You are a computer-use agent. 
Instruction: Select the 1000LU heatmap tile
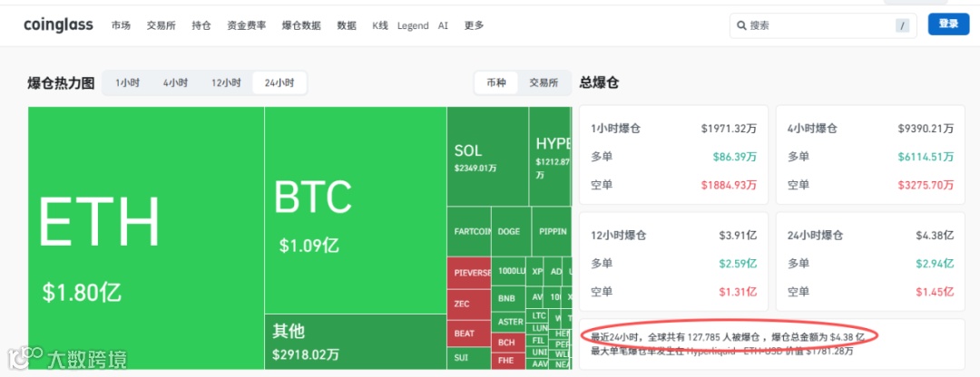point(508,271)
